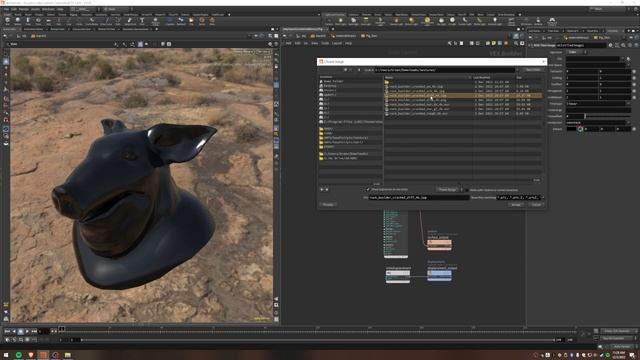This screenshot has height=360, width=640.
Task: Select the Platonic Solids shelf tool
Action: click(156, 21)
